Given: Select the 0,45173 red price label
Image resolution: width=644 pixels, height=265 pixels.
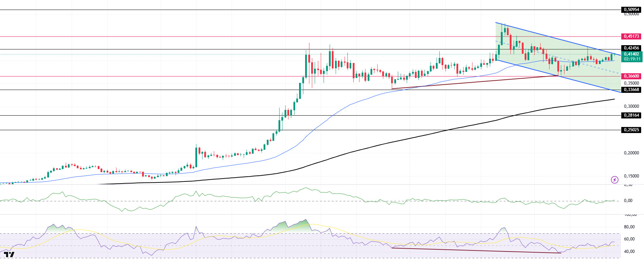Looking at the screenshot, I should pos(632,36).
